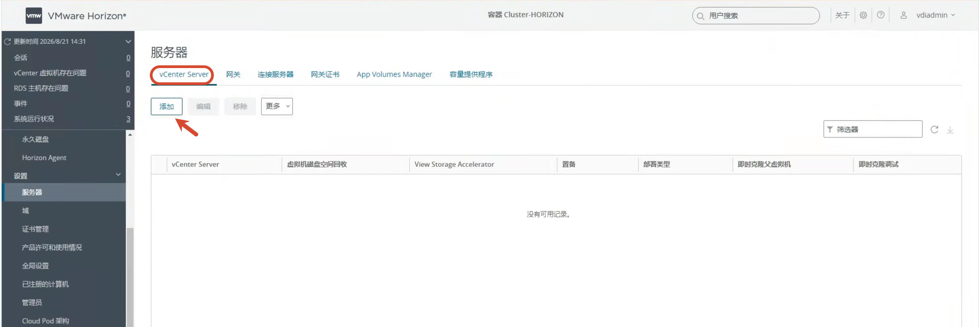Open the help question mark icon
Screen dimensions: 980x327
coord(880,15)
